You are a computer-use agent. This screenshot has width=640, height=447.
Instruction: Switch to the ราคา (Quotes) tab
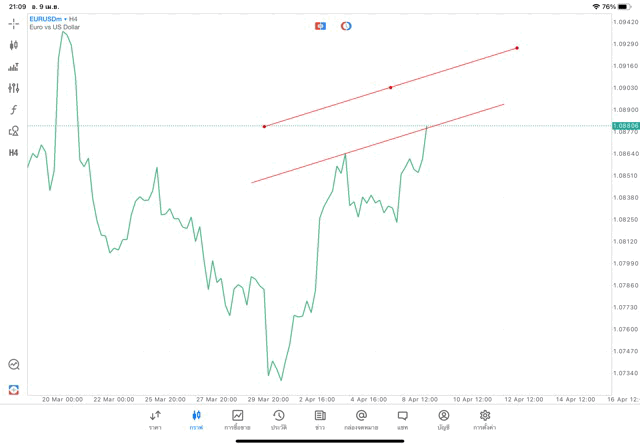pos(155,420)
